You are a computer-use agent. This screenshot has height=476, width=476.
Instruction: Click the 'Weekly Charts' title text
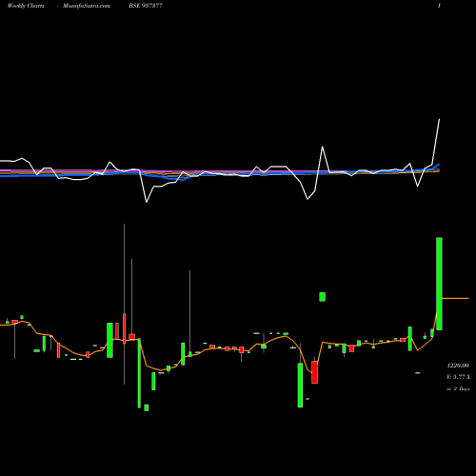(26, 6)
